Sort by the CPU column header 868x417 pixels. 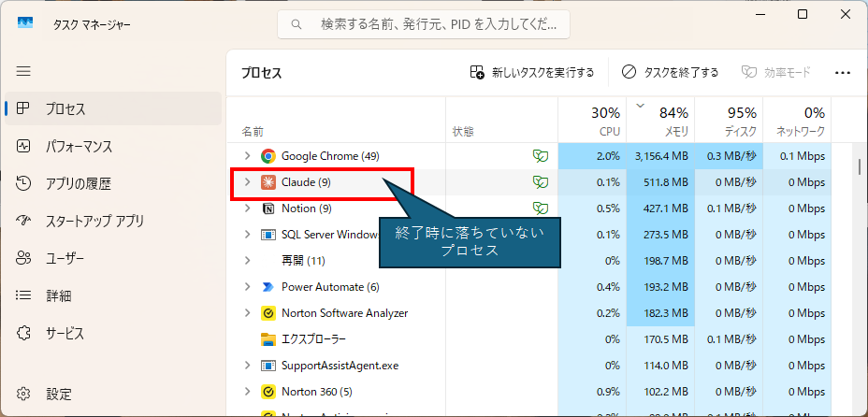[x=592, y=120]
